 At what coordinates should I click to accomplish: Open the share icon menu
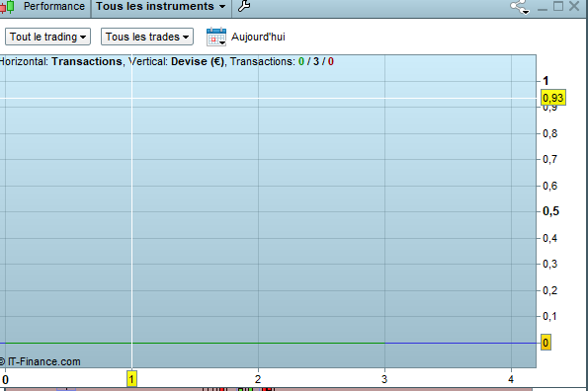[520, 7]
